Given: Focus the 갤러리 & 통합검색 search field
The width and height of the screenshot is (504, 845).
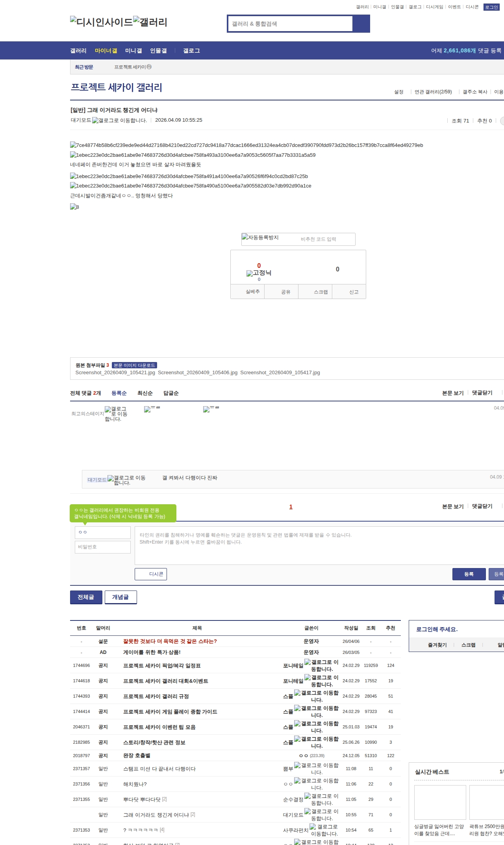Looking at the screenshot, I should coord(290,24).
